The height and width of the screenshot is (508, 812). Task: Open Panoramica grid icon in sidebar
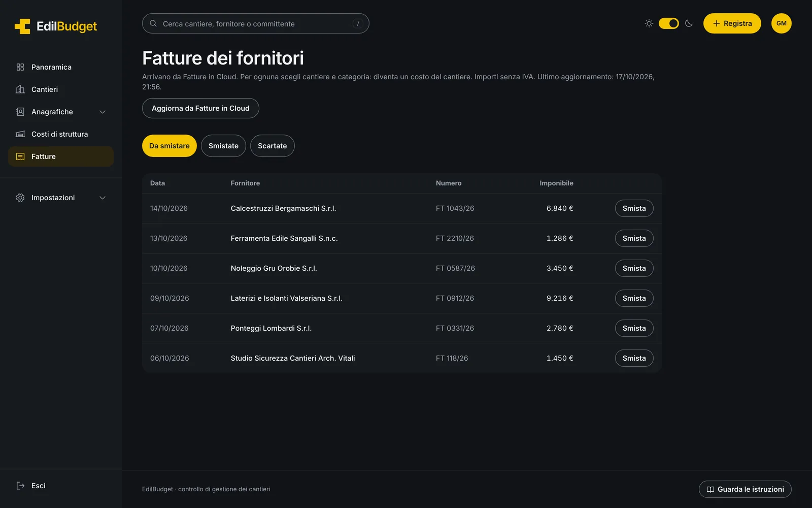click(x=20, y=67)
